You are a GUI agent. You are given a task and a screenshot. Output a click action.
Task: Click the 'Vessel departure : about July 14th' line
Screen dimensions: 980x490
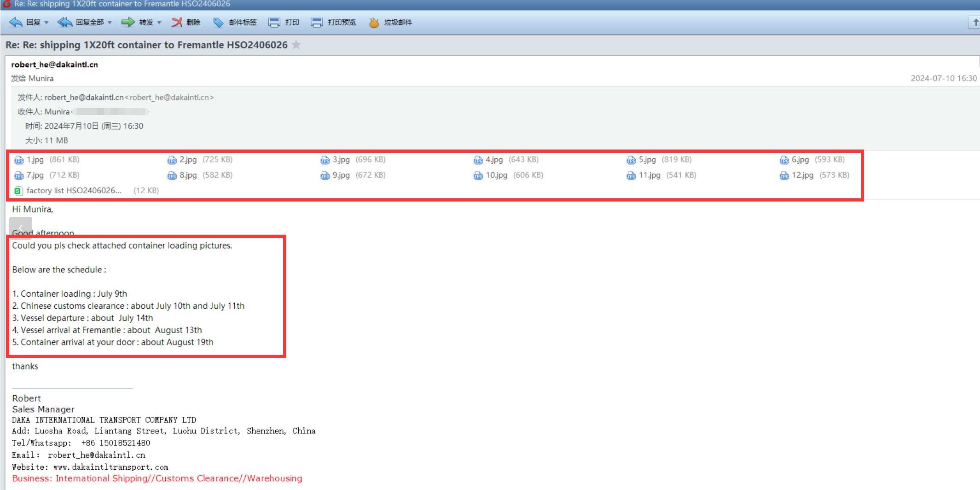point(82,318)
